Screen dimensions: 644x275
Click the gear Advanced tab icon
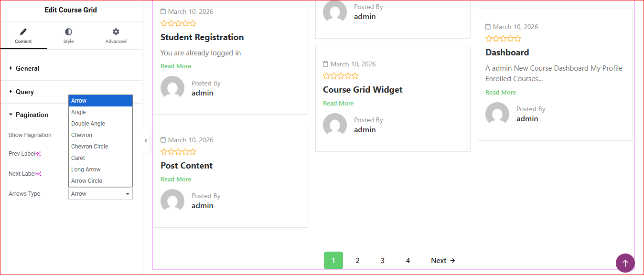(x=116, y=32)
